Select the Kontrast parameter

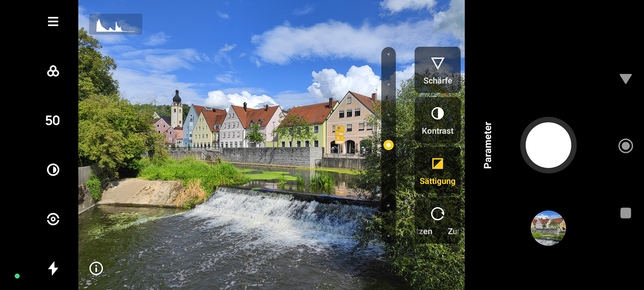437,121
